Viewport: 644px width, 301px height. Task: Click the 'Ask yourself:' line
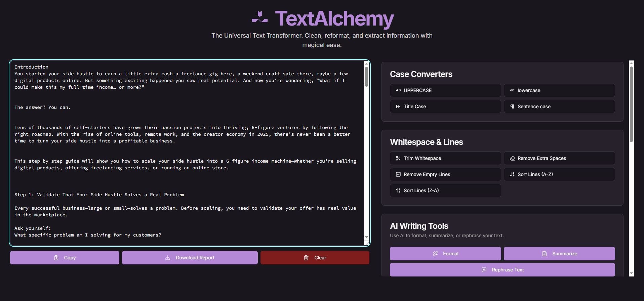click(33, 228)
